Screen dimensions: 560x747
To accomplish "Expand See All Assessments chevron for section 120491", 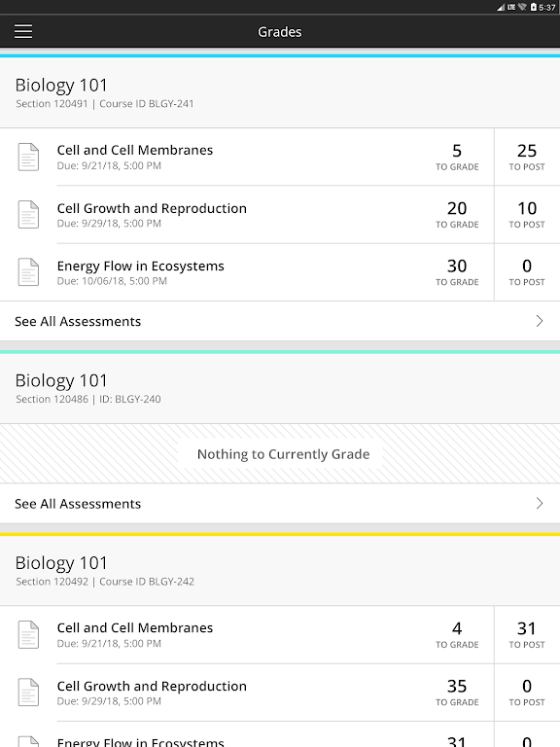I will click(x=539, y=321).
